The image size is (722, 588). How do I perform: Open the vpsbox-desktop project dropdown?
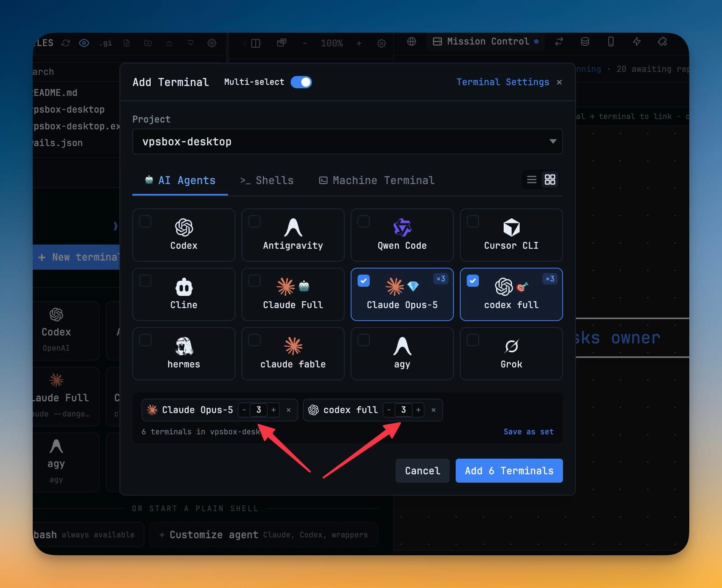tap(347, 141)
